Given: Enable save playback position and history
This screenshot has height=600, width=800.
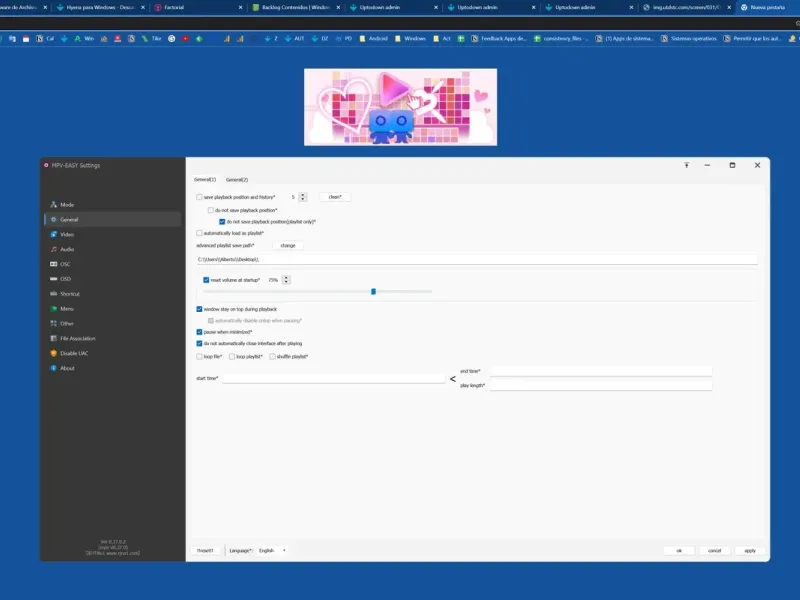Looking at the screenshot, I should [199, 197].
